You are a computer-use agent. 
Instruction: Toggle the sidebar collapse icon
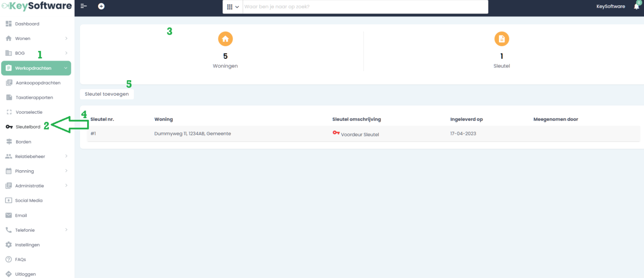84,6
